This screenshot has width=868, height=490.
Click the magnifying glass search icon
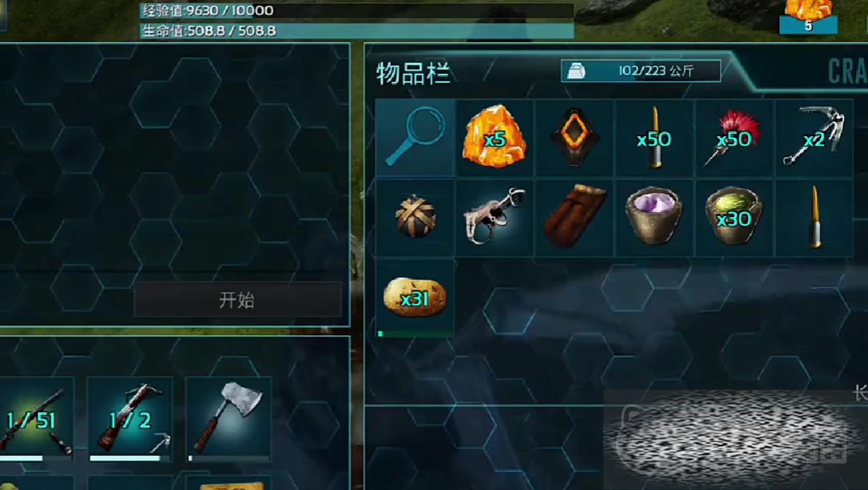[x=415, y=138]
